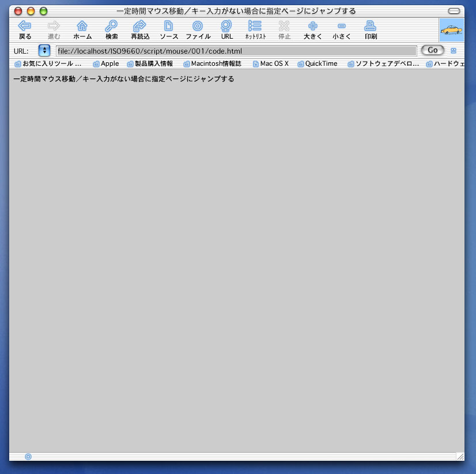Open the ホットリスト hotlist icon
476x474 pixels.
[x=255, y=30]
